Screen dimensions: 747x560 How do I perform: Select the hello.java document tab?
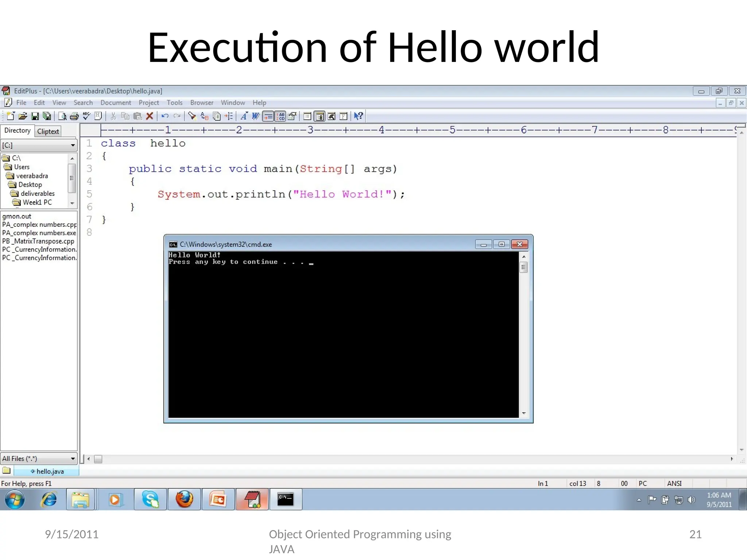50,471
